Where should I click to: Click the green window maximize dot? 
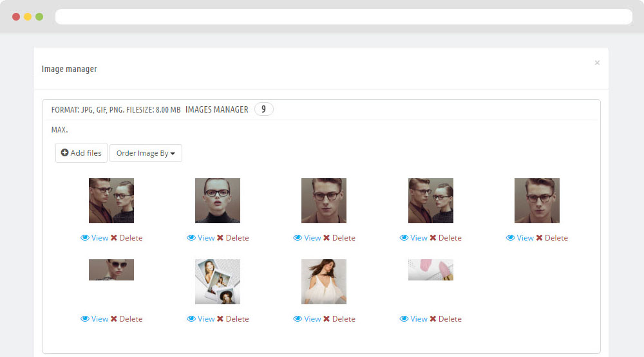point(39,17)
